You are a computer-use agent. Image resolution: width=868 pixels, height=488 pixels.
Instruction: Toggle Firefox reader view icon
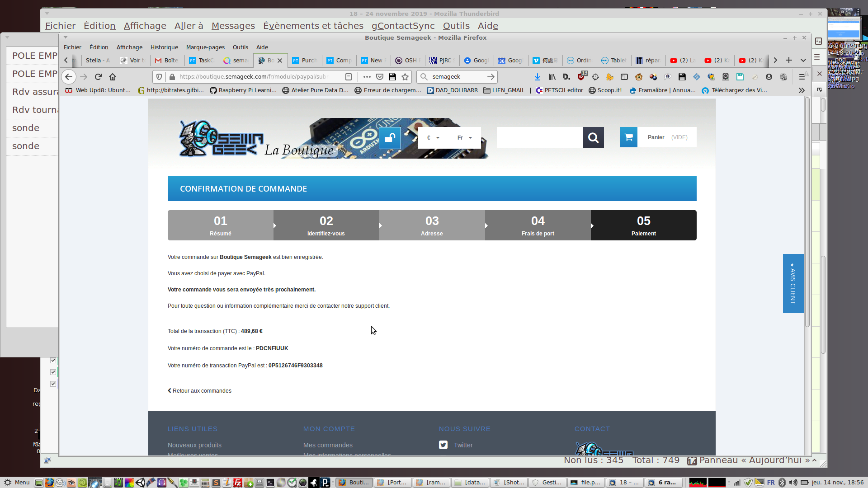pos(349,77)
